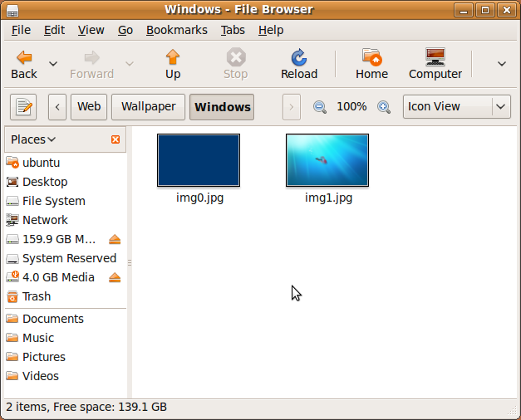This screenshot has height=420, width=521.
Task: Expand the Places sidebar selector
Action: pos(33,140)
